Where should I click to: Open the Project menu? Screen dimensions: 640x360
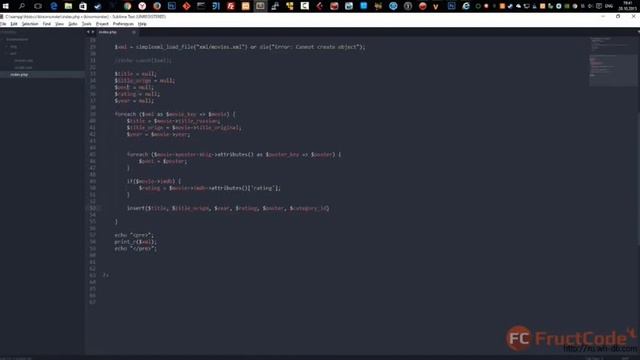102,24
